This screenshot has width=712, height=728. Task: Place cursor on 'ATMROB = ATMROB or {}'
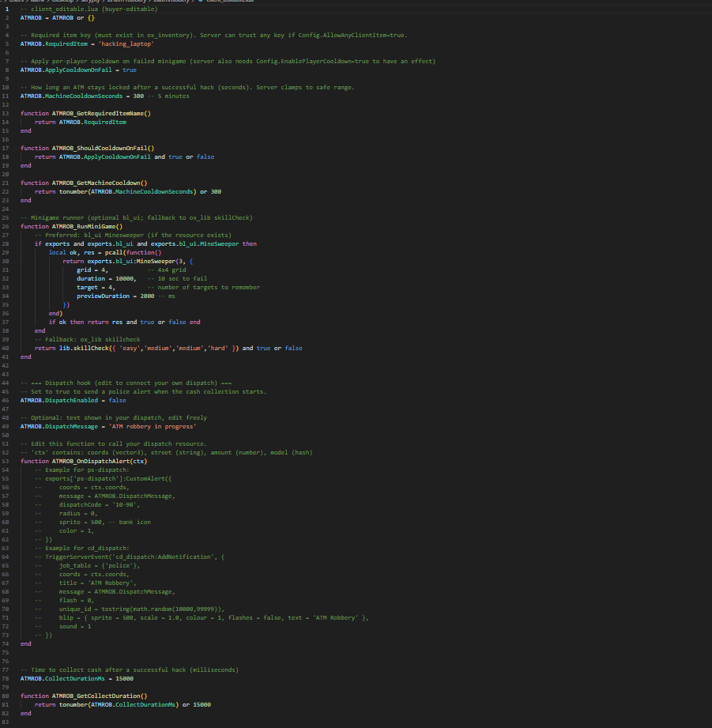pos(58,17)
